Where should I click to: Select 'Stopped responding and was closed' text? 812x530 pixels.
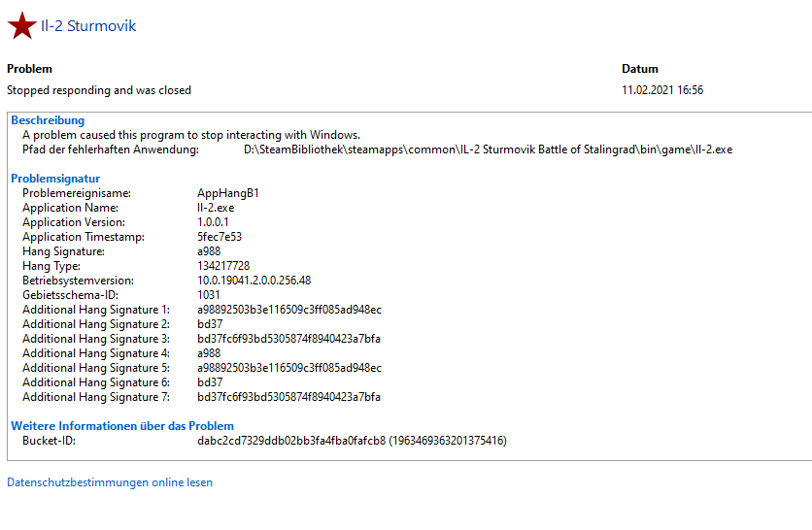(x=99, y=90)
